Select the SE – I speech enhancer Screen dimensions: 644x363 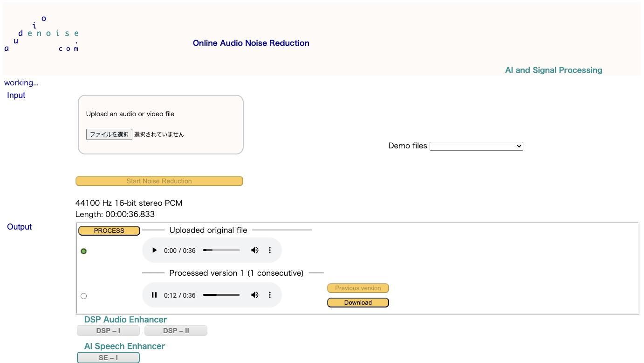pyautogui.click(x=108, y=358)
